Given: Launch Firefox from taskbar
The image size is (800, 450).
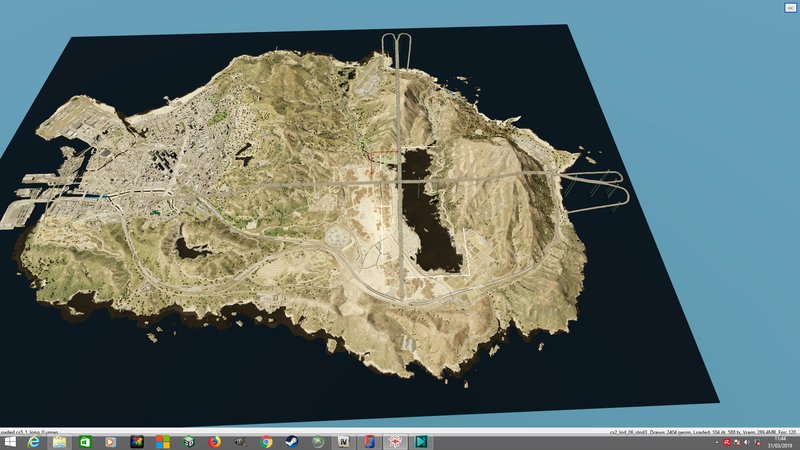Looking at the screenshot, I should click(x=214, y=442).
